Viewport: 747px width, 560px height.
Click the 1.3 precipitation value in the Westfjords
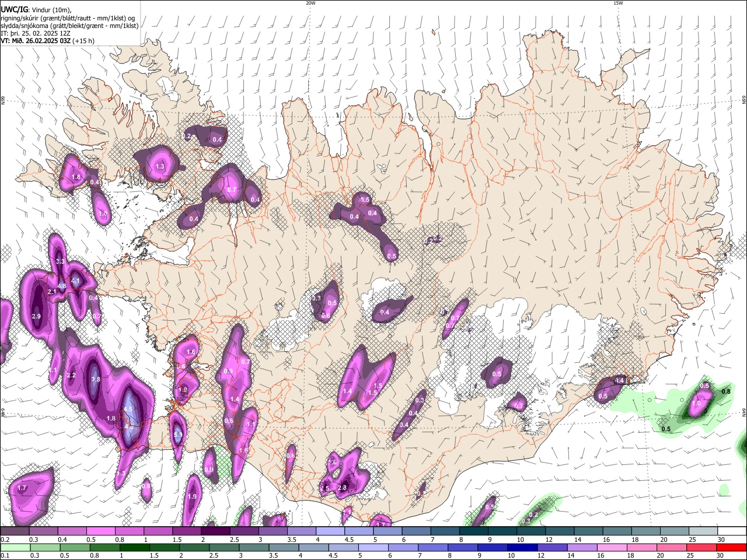[x=160, y=167]
